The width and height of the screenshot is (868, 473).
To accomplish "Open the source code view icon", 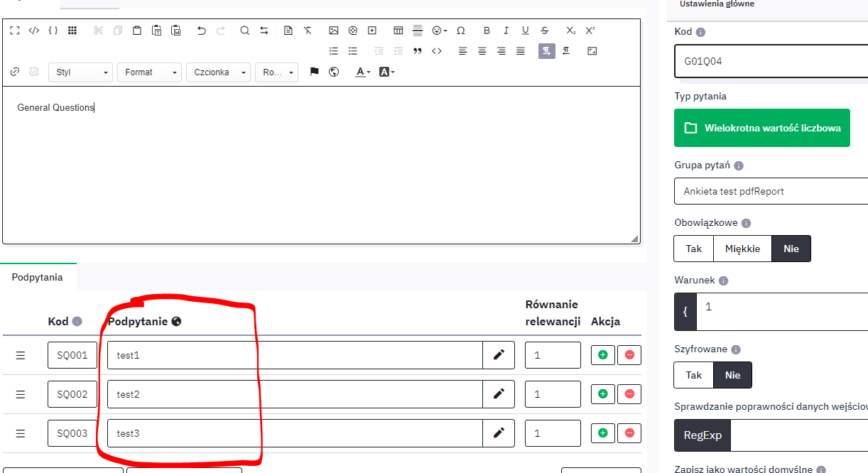I will pyautogui.click(x=33, y=31).
